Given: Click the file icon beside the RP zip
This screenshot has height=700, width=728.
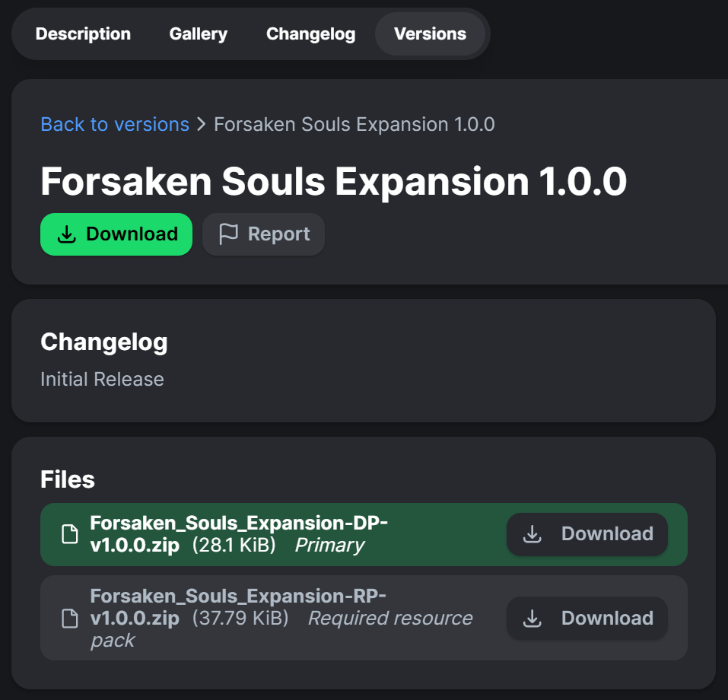Looking at the screenshot, I should [x=70, y=619].
